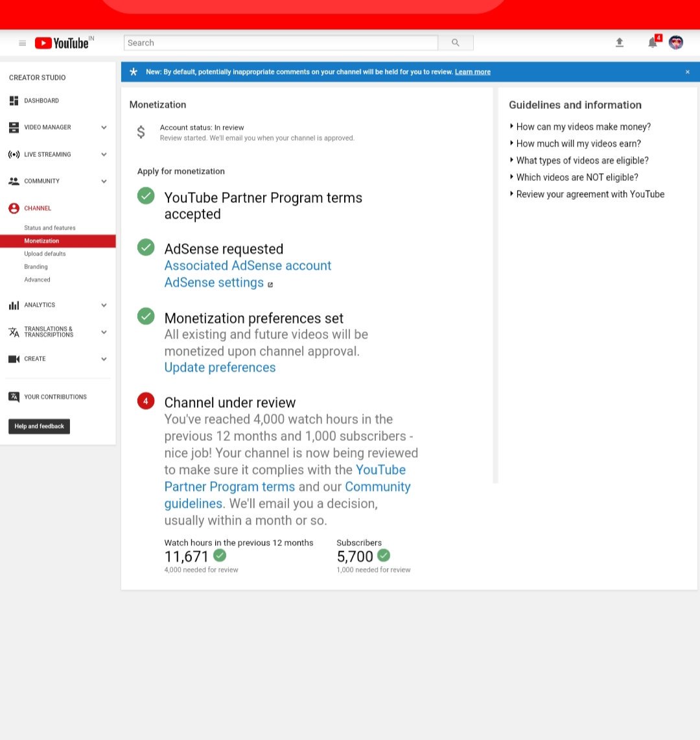Image resolution: width=700 pixels, height=740 pixels.
Task: Click the 'Account status: In review' text
Action: coord(202,127)
